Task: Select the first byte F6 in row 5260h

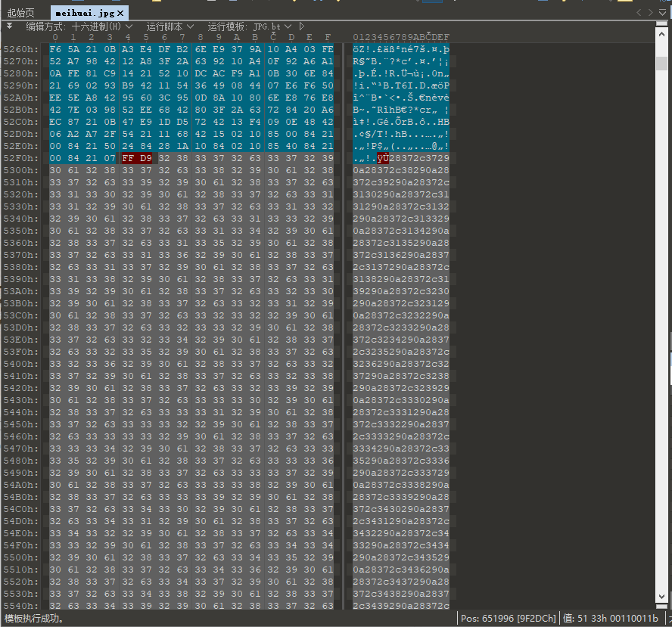Action: click(55, 49)
